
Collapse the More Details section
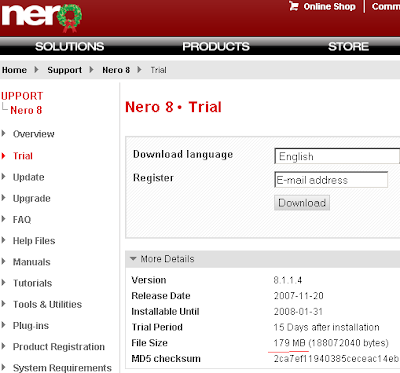(133, 259)
